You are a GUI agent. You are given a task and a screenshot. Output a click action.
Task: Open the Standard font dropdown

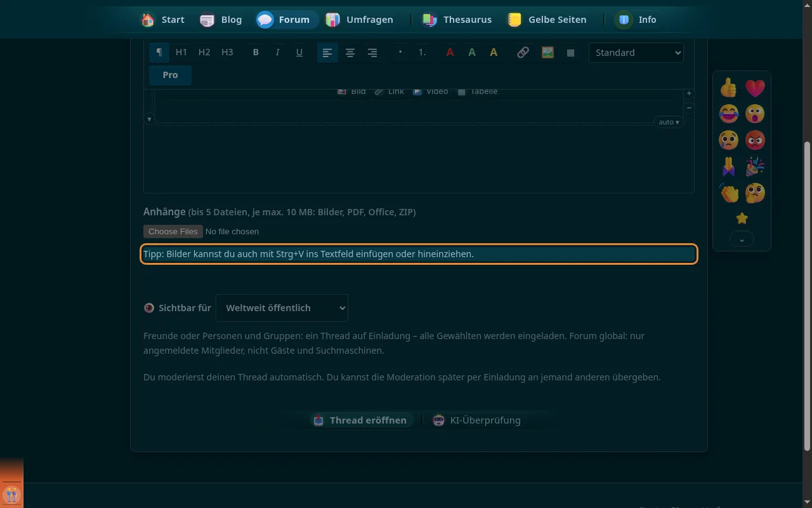pyautogui.click(x=636, y=53)
